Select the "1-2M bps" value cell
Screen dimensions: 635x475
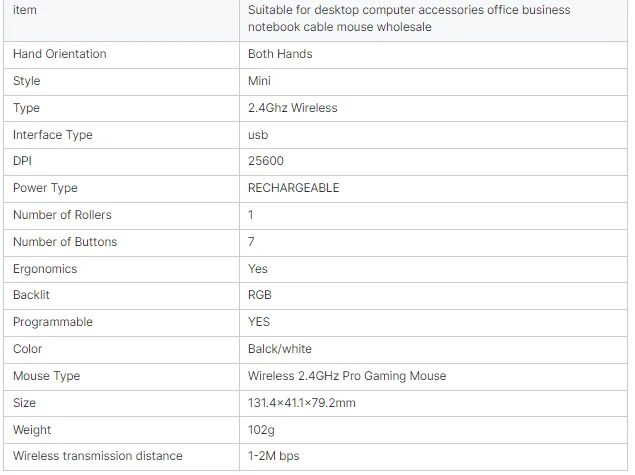pyautogui.click(x=274, y=456)
